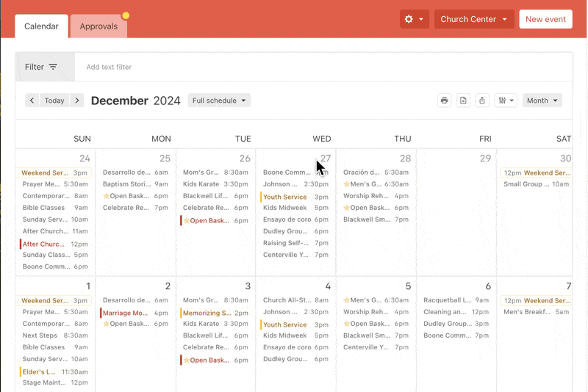Go to previous month arrow

[x=32, y=101]
